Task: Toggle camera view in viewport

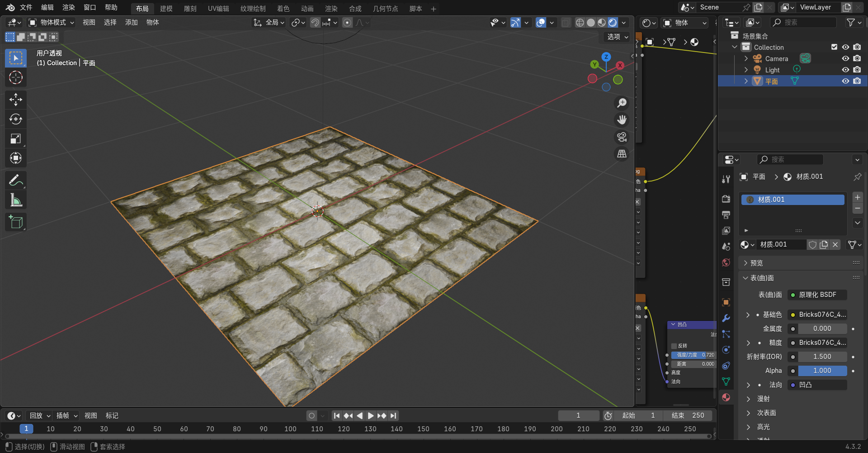Action: pos(622,137)
